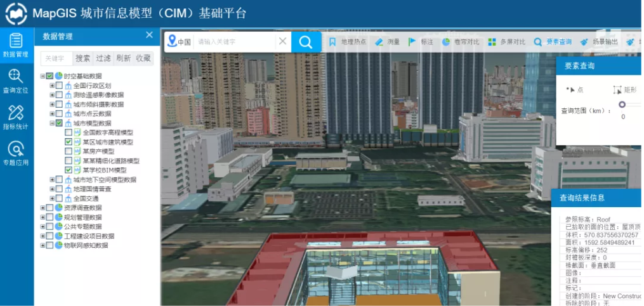The height and width of the screenshot is (306, 644).
Task: Open the 指标统计 sidebar tool
Action: [16, 117]
